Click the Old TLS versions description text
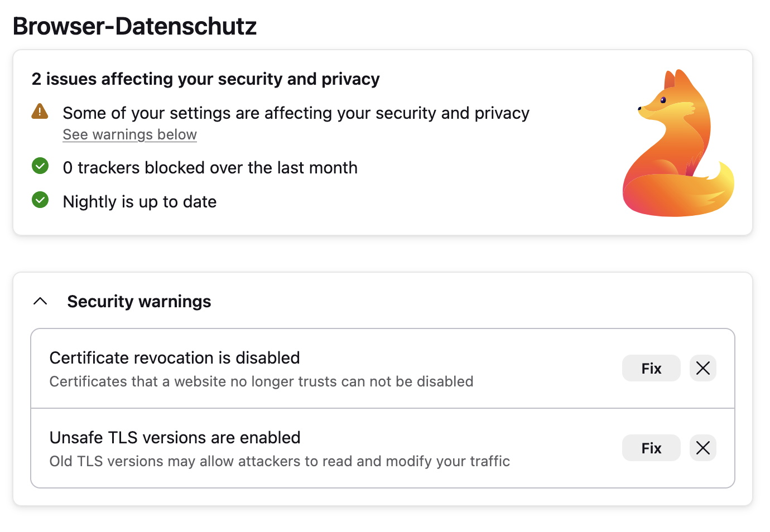The image size is (770, 532). tap(280, 461)
